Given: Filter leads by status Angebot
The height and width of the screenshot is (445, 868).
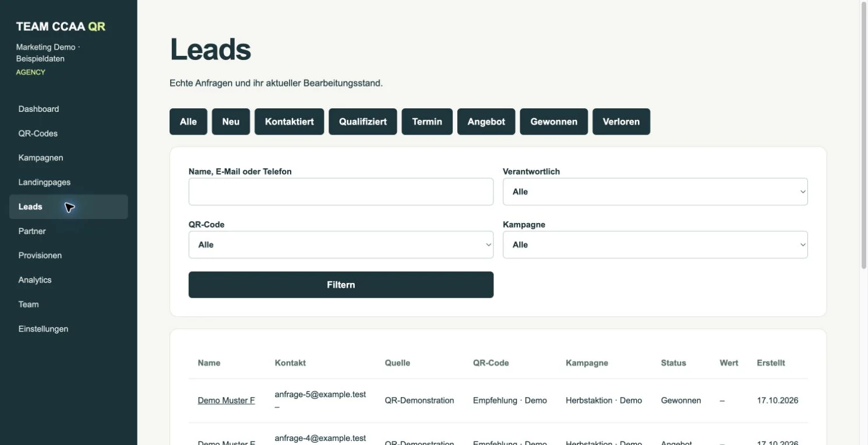Looking at the screenshot, I should 486,122.
